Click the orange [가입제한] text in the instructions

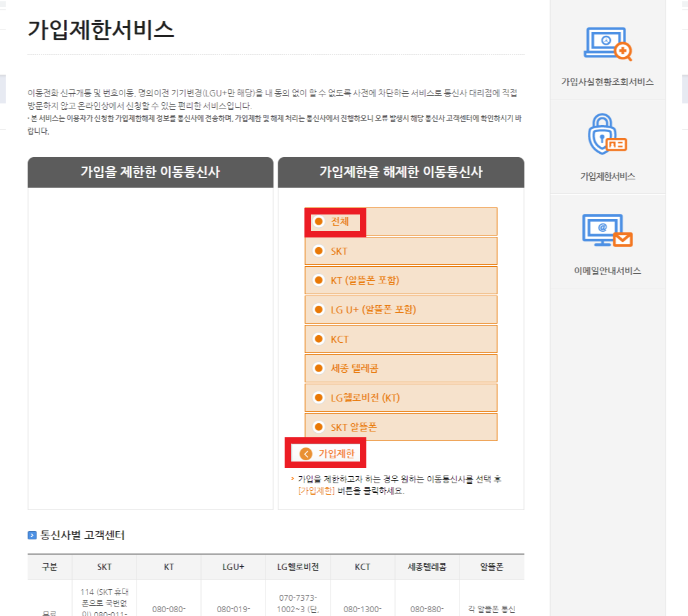coord(317,490)
